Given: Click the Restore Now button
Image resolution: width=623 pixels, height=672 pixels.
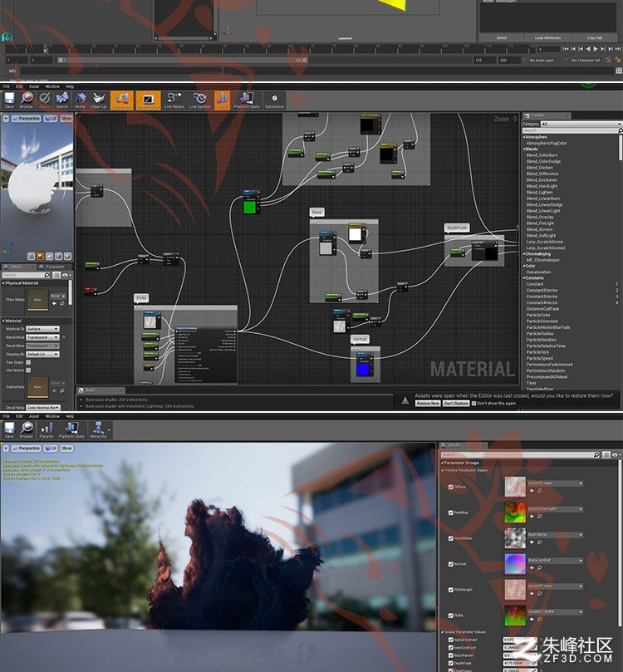Looking at the screenshot, I should (428, 404).
